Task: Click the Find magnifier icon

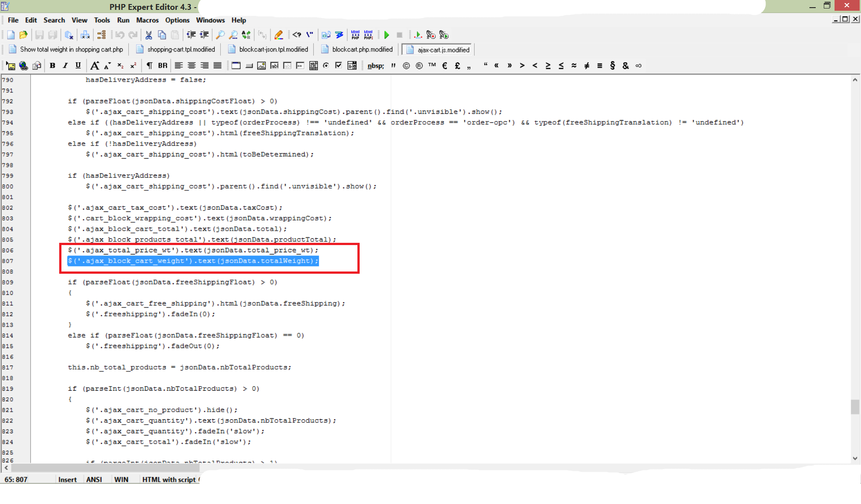Action: click(x=220, y=35)
